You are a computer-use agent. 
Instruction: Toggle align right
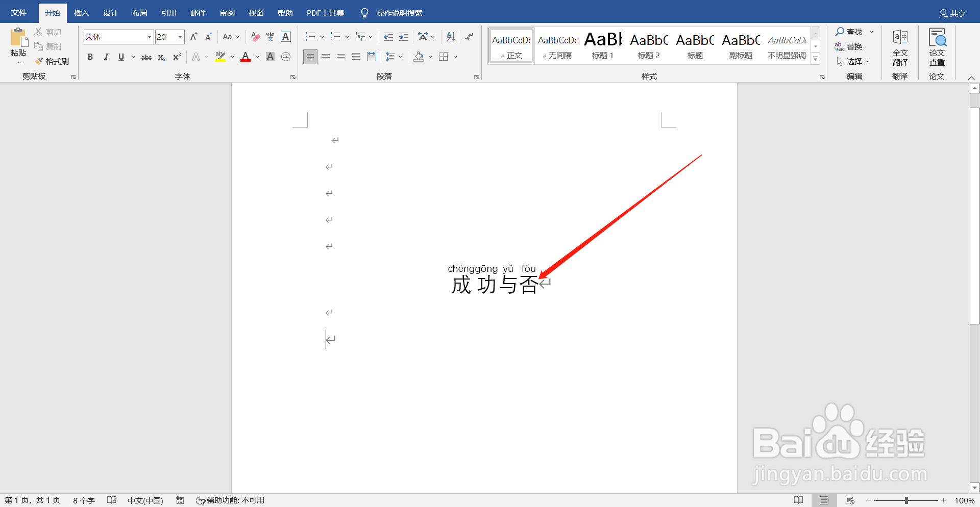coord(341,57)
